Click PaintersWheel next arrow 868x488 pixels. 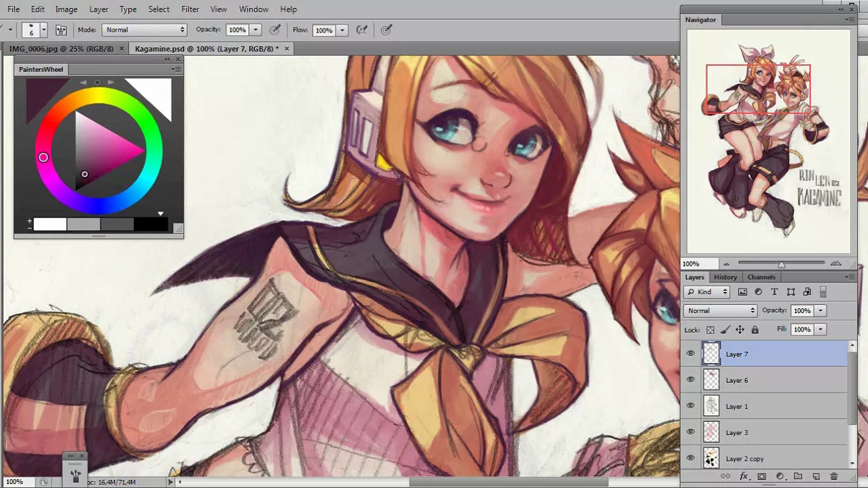tap(111, 83)
